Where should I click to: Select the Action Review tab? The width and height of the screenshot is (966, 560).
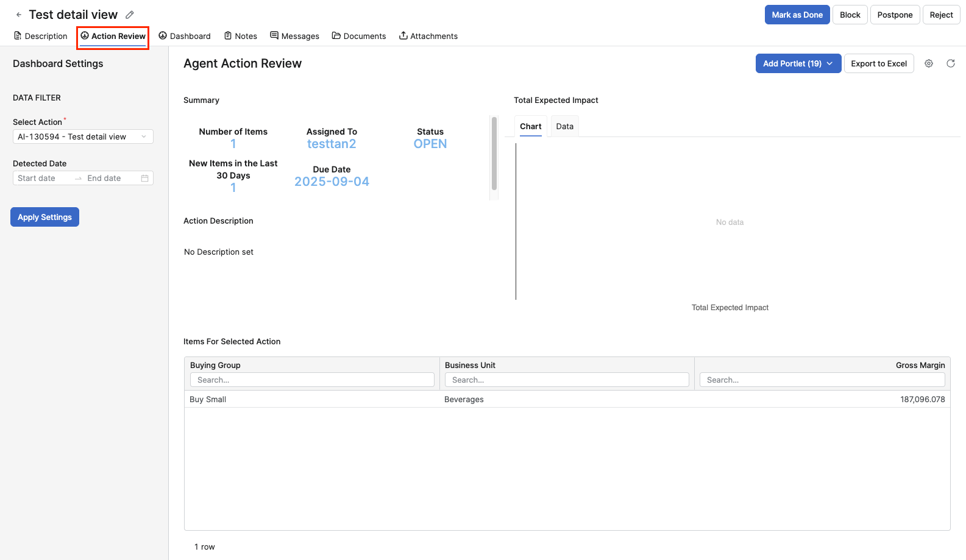(113, 36)
